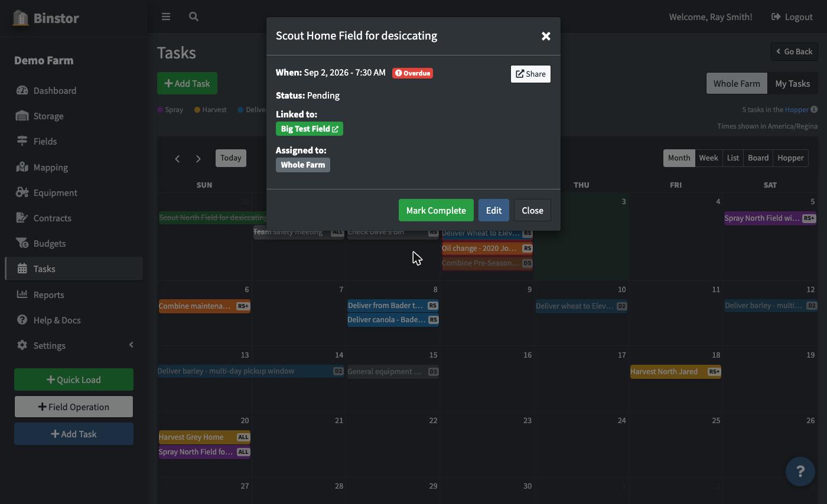Click Demo Farm name in sidebar
Image resolution: width=827 pixels, height=504 pixels.
pyautogui.click(x=44, y=60)
